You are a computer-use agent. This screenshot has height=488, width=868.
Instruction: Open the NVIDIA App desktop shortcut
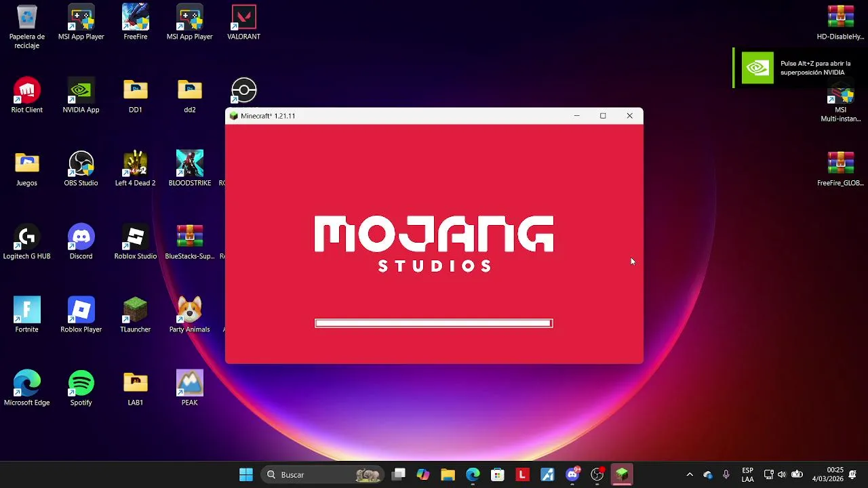pyautogui.click(x=81, y=96)
